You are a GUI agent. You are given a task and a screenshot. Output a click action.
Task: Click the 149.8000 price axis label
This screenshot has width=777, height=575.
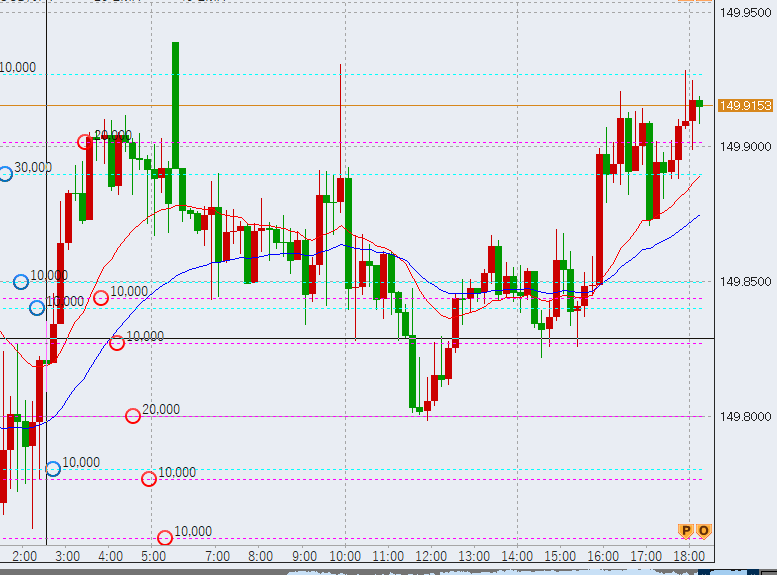pyautogui.click(x=746, y=416)
